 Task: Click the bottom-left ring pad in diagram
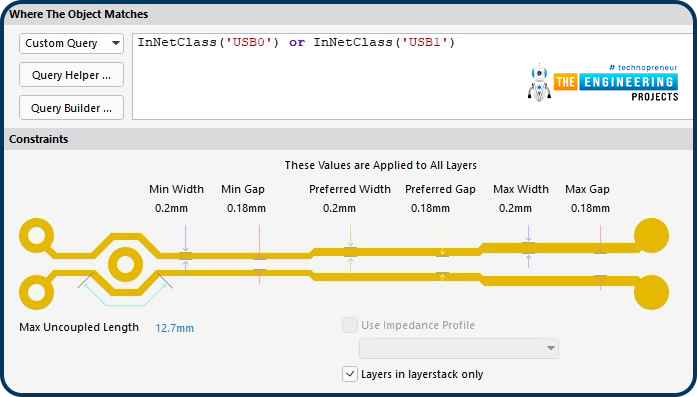click(x=37, y=293)
